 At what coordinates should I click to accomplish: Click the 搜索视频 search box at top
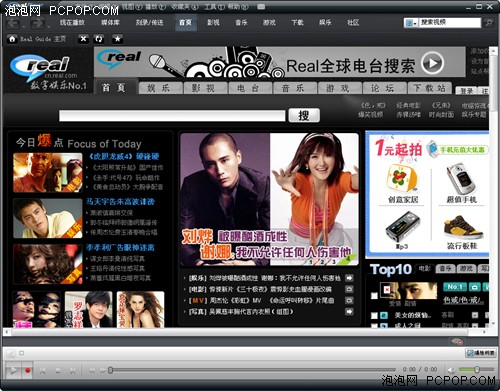pyautogui.click(x=450, y=23)
